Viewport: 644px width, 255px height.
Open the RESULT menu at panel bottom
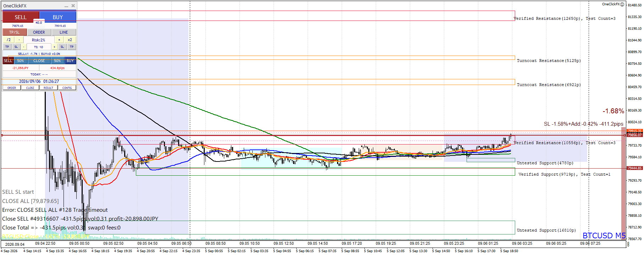(x=49, y=88)
